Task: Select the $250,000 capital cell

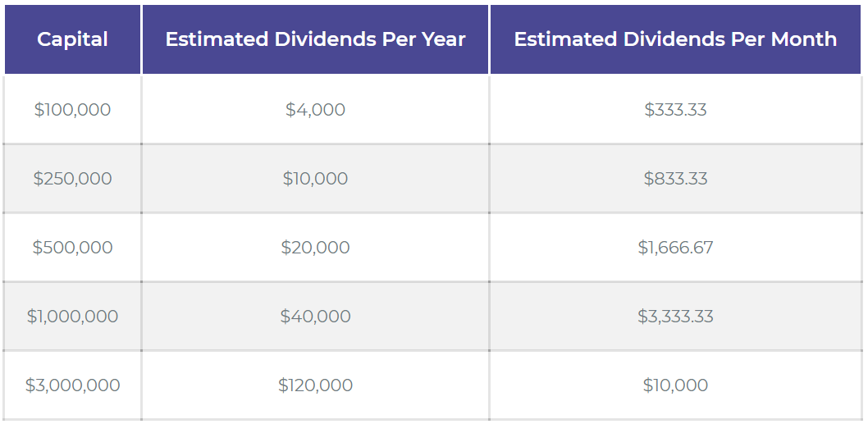Action: coord(72,179)
